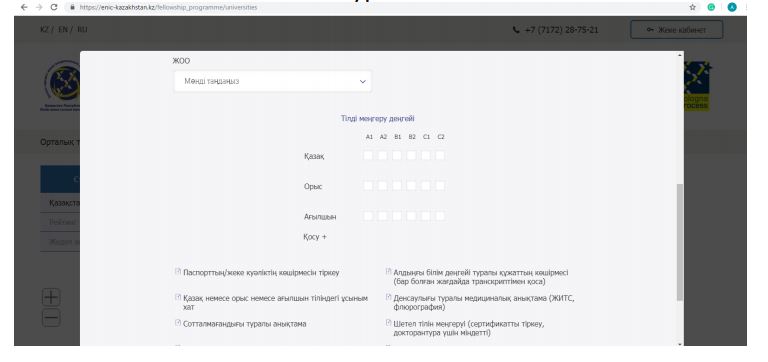Check C2 level for Ағылшын language

click(x=440, y=216)
